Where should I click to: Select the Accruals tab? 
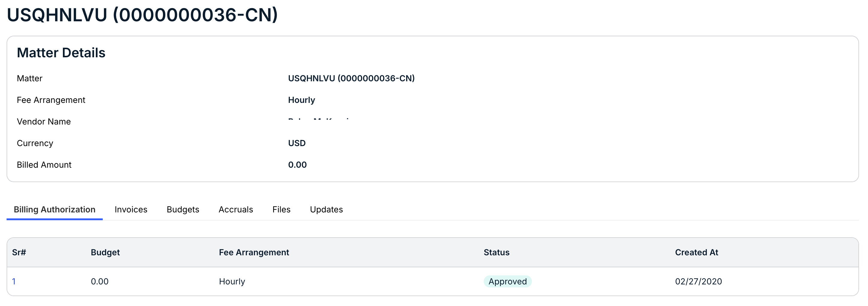(236, 209)
